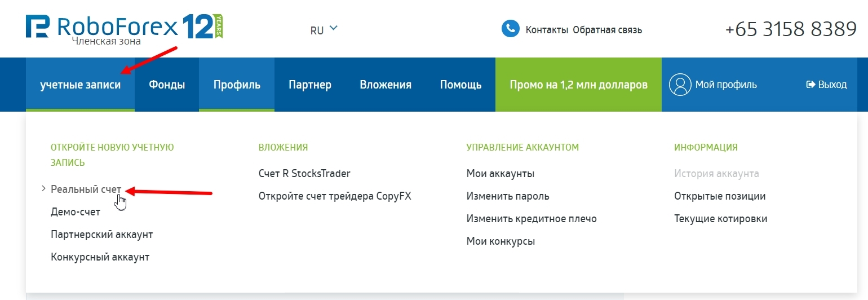
Task: Select Демо-счет option
Action: 76,212
